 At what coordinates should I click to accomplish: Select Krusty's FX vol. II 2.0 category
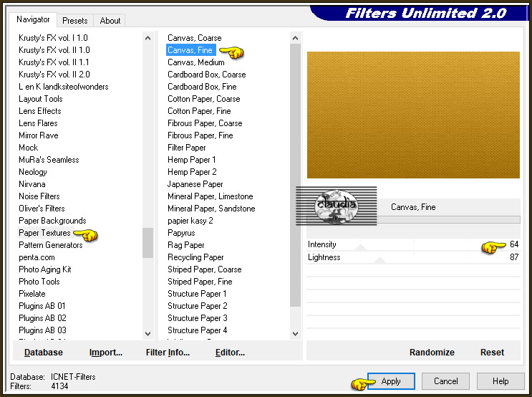click(54, 75)
